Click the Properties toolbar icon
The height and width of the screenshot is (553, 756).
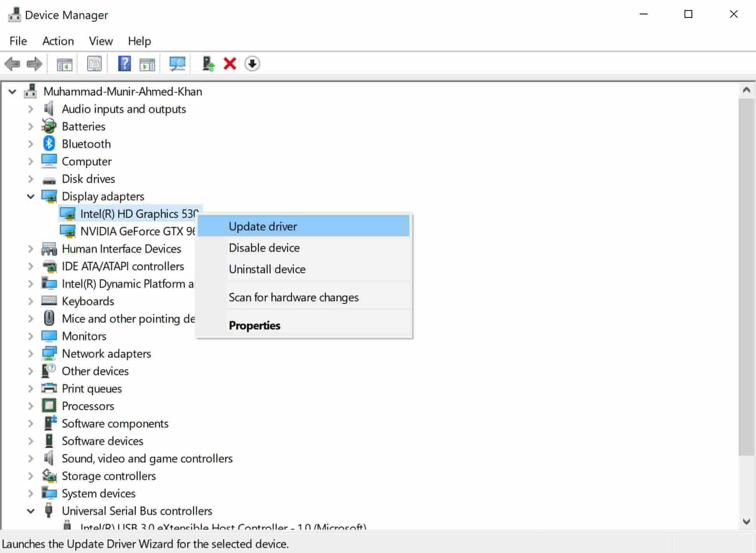point(94,63)
